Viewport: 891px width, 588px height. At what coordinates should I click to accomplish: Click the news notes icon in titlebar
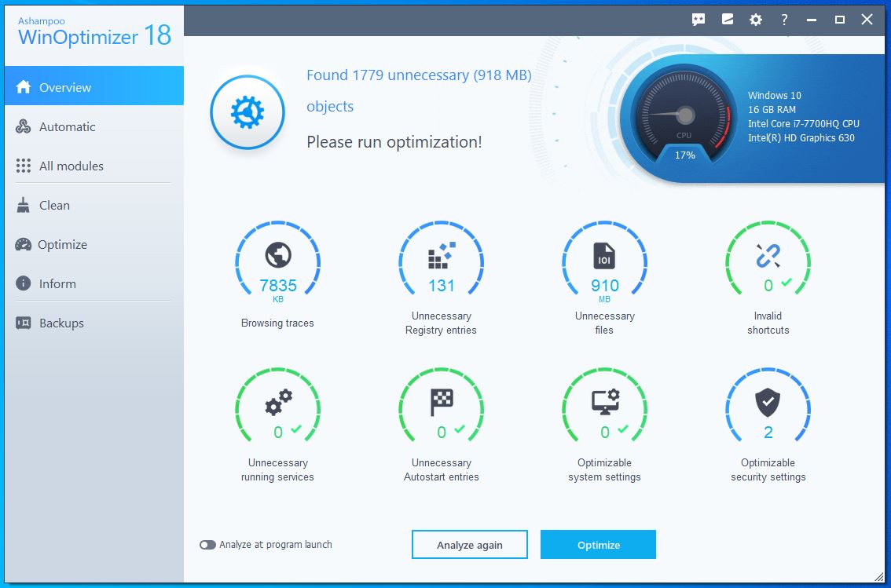coord(727,20)
